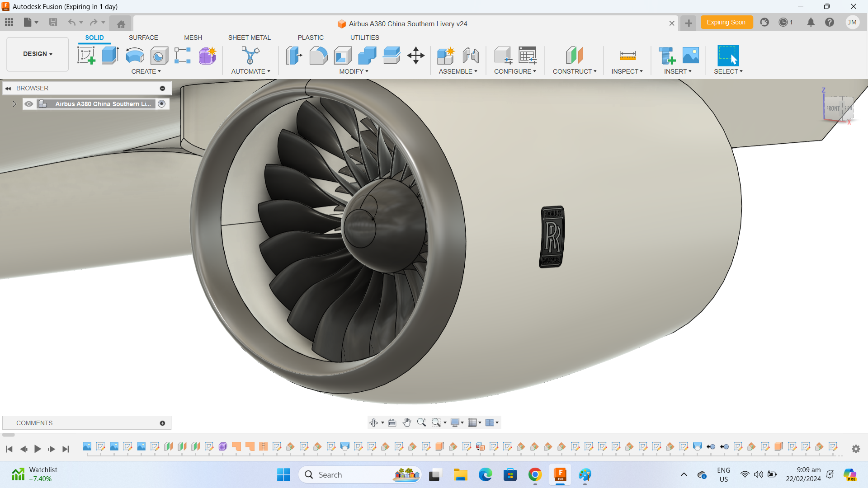Select the Pan hand navigation tool
Viewport: 868px width, 488px height.
pos(407,422)
